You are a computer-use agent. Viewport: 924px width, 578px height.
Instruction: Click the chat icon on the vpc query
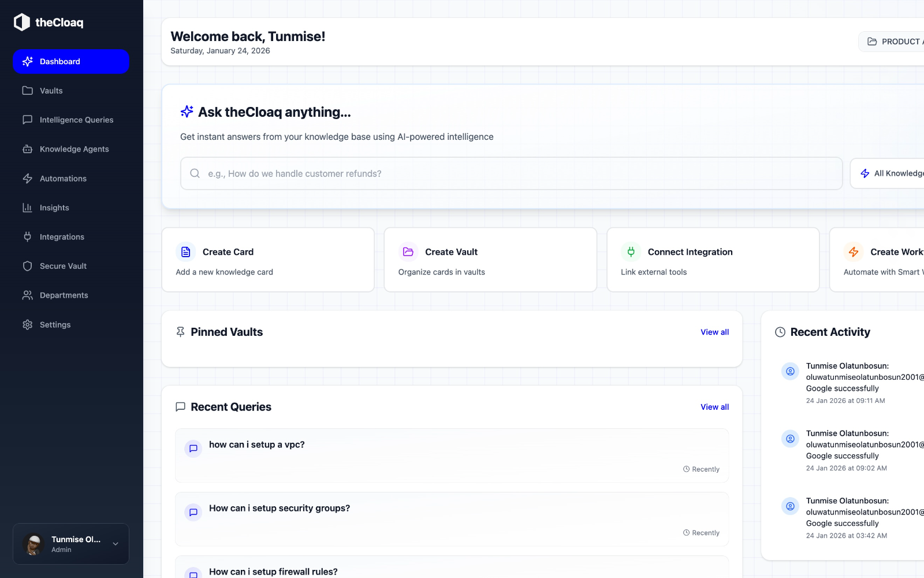[x=193, y=449]
